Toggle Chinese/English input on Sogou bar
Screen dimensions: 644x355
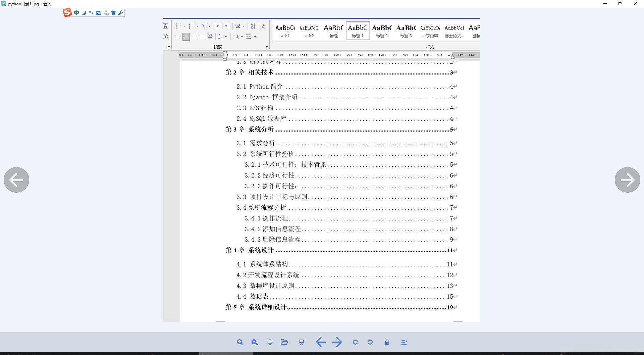pos(76,12)
